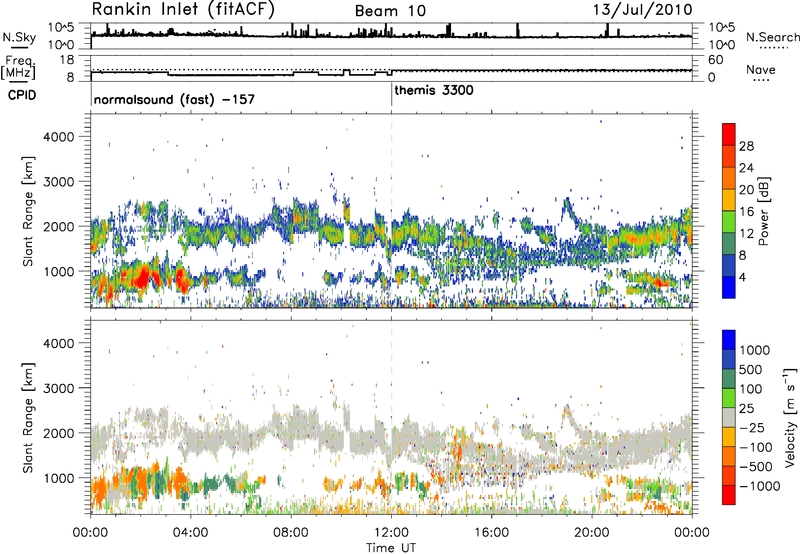Click the '-25' label on the Velocity color bar
The width and height of the screenshot is (800, 554).
click(x=752, y=427)
